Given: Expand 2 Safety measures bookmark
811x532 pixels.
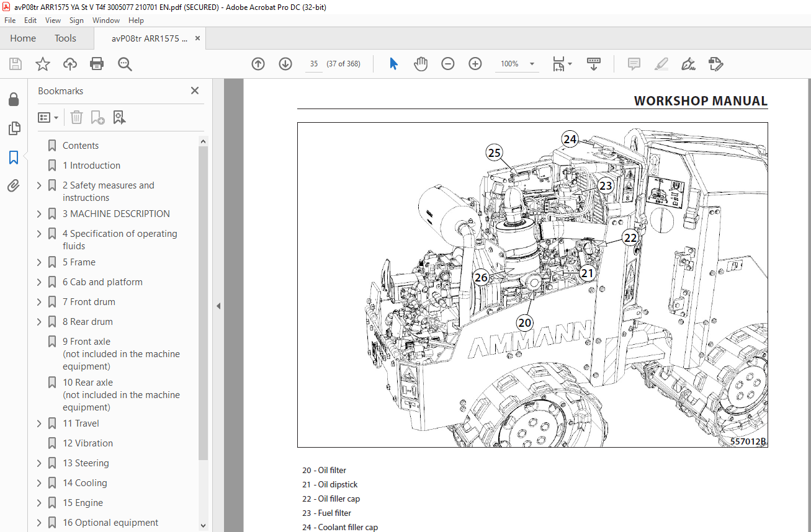Looking at the screenshot, I should click(39, 185).
